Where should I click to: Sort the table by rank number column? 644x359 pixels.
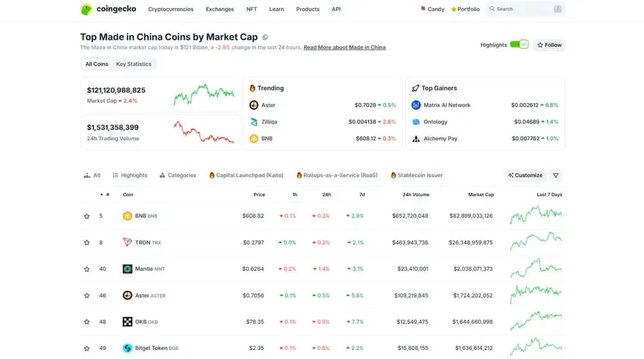[x=105, y=194]
